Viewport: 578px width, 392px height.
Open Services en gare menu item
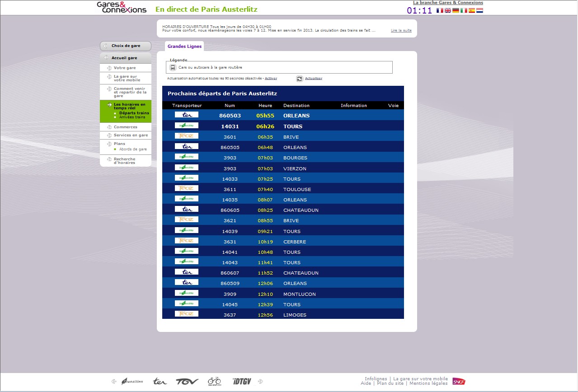point(131,135)
